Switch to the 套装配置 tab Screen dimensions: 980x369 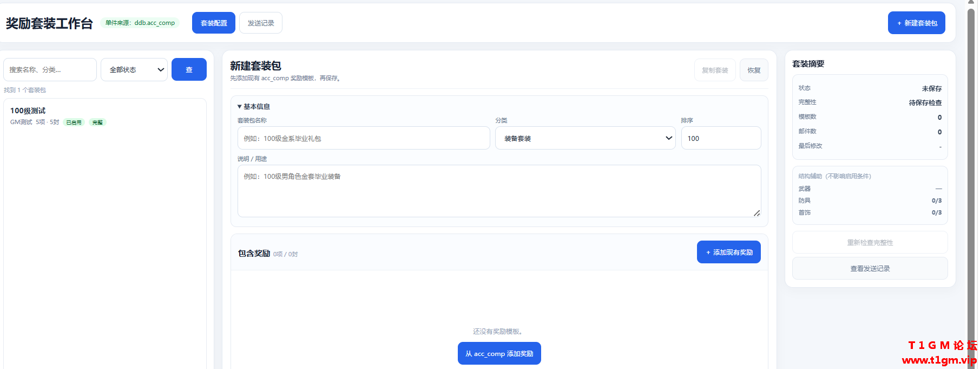[214, 23]
